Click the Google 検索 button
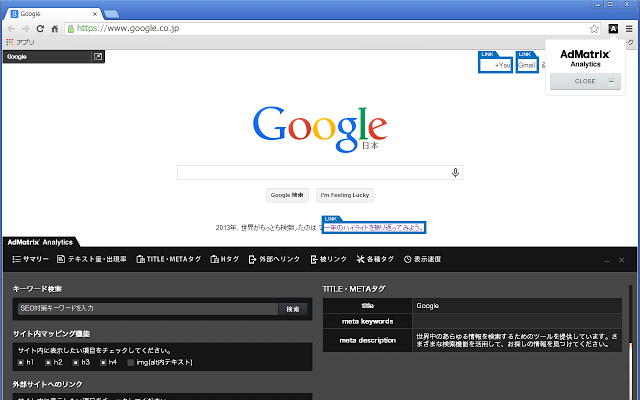This screenshot has width=640, height=400. tap(287, 195)
